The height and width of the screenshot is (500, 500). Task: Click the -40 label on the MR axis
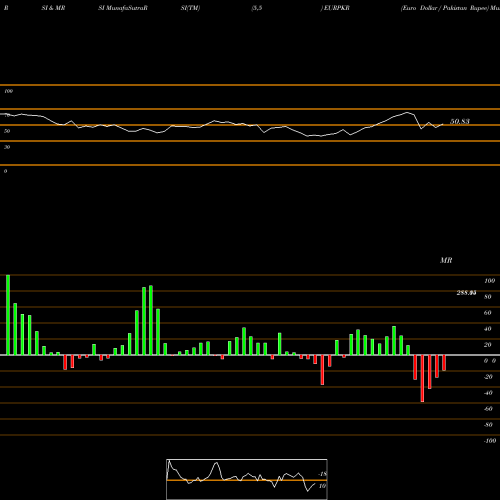pyautogui.click(x=488, y=393)
